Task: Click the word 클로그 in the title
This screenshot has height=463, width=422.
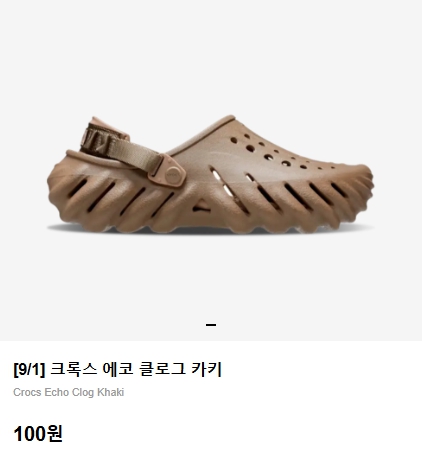Action: [162, 369]
